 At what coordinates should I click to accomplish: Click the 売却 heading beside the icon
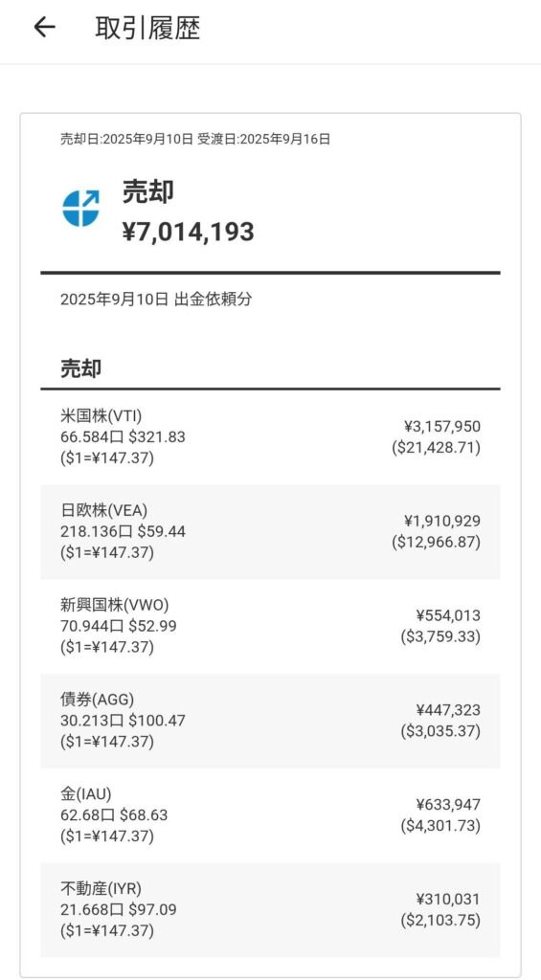pyautogui.click(x=147, y=193)
